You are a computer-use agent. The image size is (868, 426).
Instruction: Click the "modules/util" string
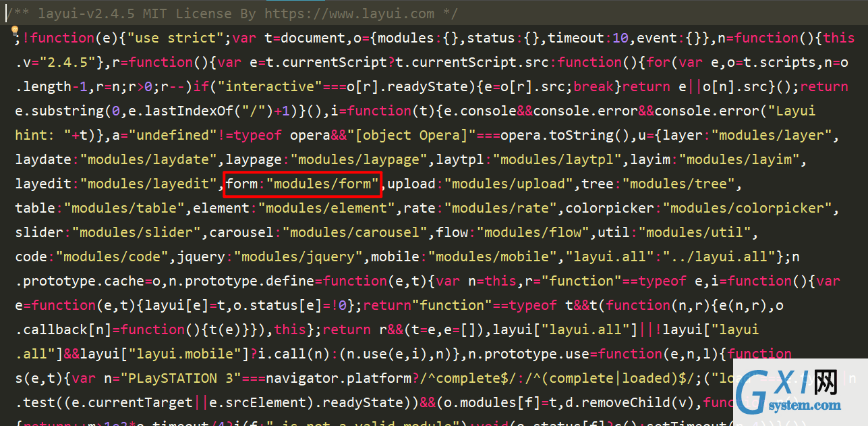coord(694,232)
